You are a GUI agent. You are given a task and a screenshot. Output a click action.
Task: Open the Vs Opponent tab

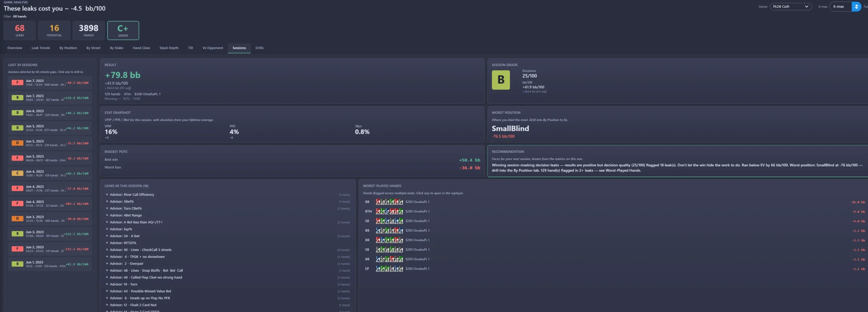pyautogui.click(x=213, y=48)
